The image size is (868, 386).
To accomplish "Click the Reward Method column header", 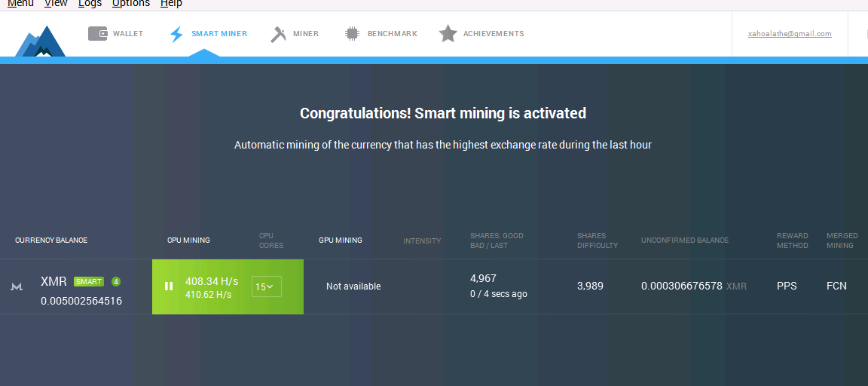I will tap(792, 240).
